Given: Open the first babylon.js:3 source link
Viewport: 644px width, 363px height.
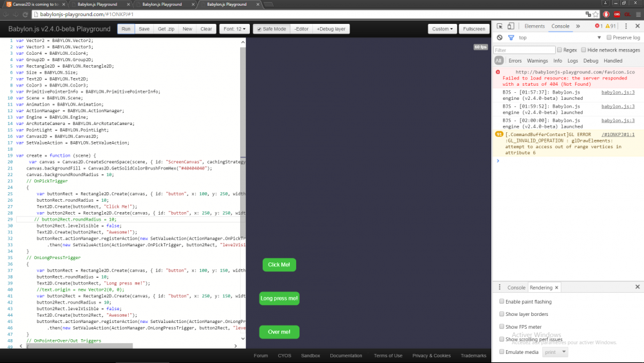Looking at the screenshot, I should tap(618, 92).
